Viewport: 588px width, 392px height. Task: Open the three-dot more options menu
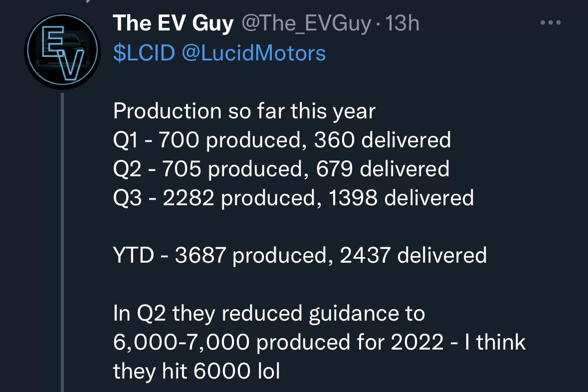[550, 22]
